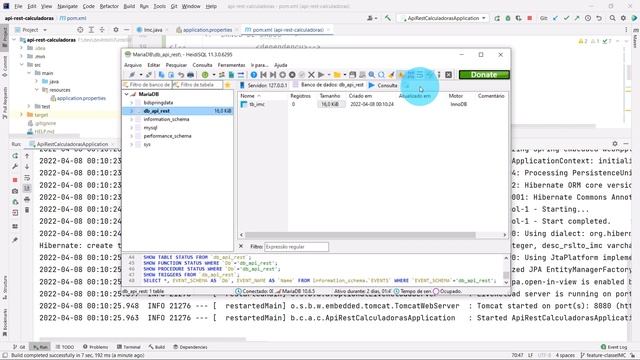The width and height of the screenshot is (640, 360).
Task: Click the HeidiSQL save disk icon
Action: [352, 75]
